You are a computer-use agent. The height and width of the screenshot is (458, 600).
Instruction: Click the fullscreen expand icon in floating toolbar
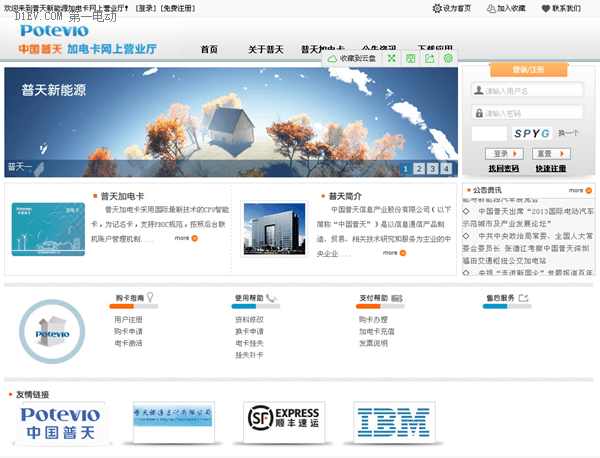[x=391, y=59]
